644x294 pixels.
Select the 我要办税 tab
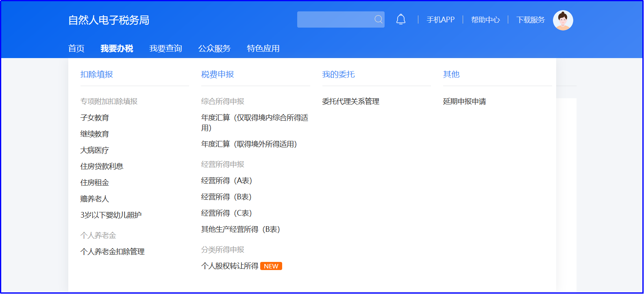[117, 49]
